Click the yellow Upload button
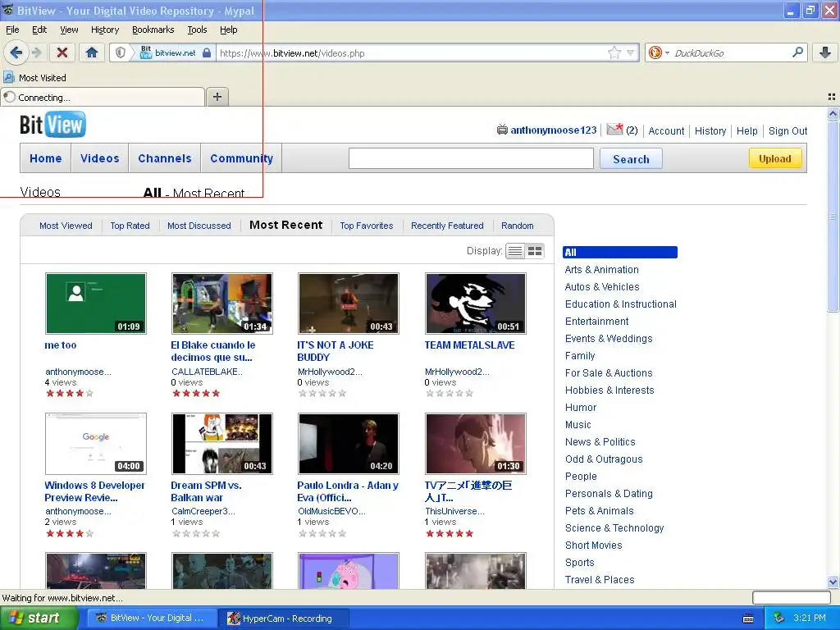 click(775, 158)
